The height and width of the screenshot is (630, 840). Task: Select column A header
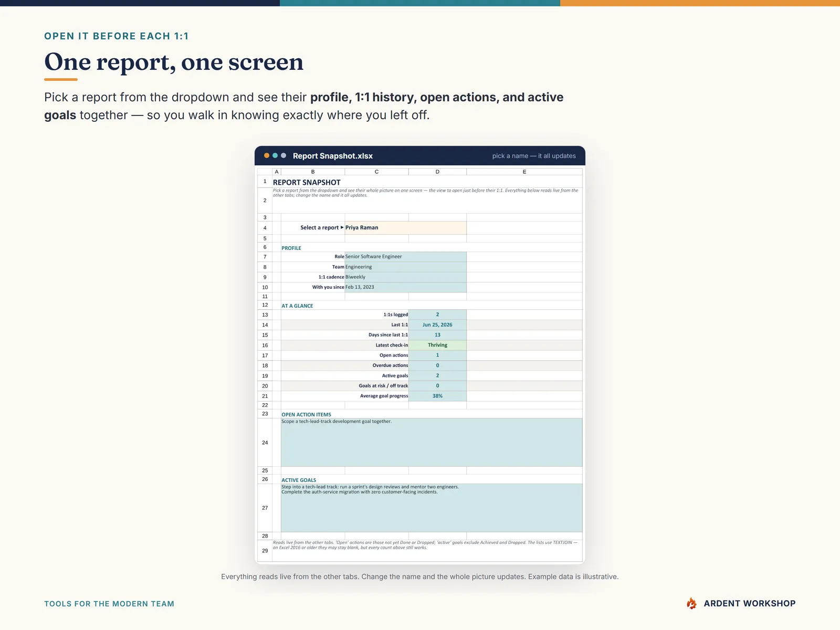(x=277, y=172)
